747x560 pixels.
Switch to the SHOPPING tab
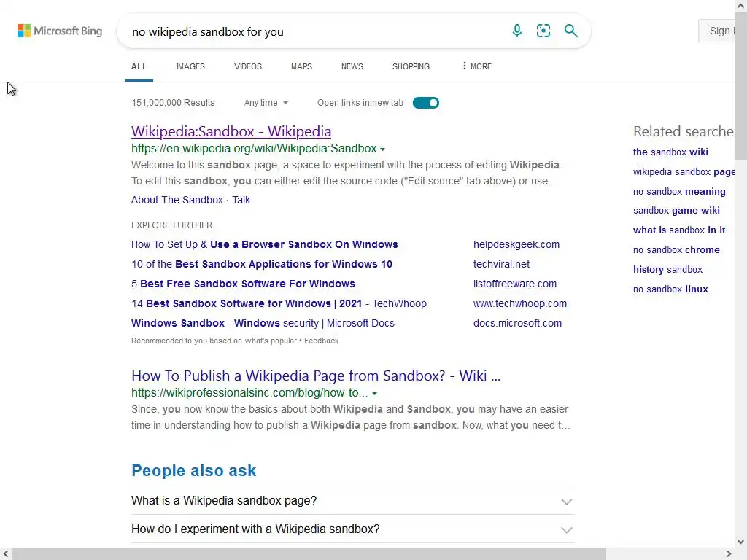pyautogui.click(x=411, y=66)
